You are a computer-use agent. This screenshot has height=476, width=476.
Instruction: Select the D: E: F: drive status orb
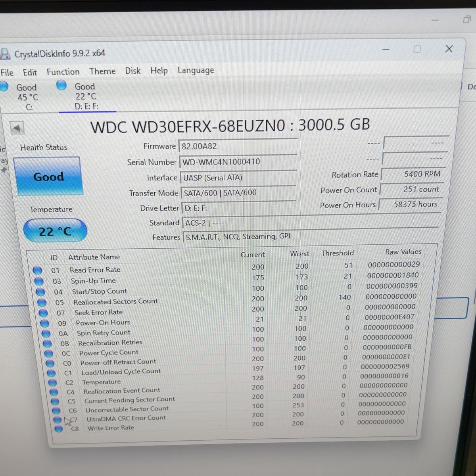61,85
